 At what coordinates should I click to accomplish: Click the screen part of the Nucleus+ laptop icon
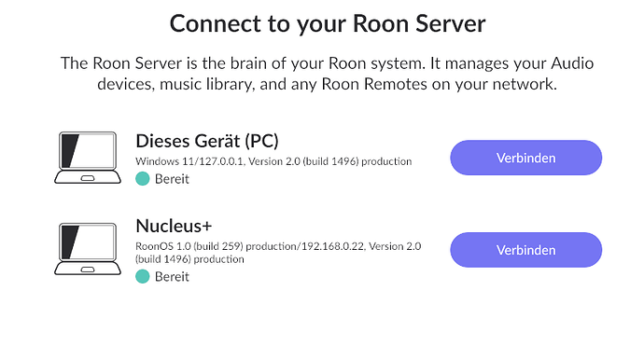pyautogui.click(x=88, y=242)
